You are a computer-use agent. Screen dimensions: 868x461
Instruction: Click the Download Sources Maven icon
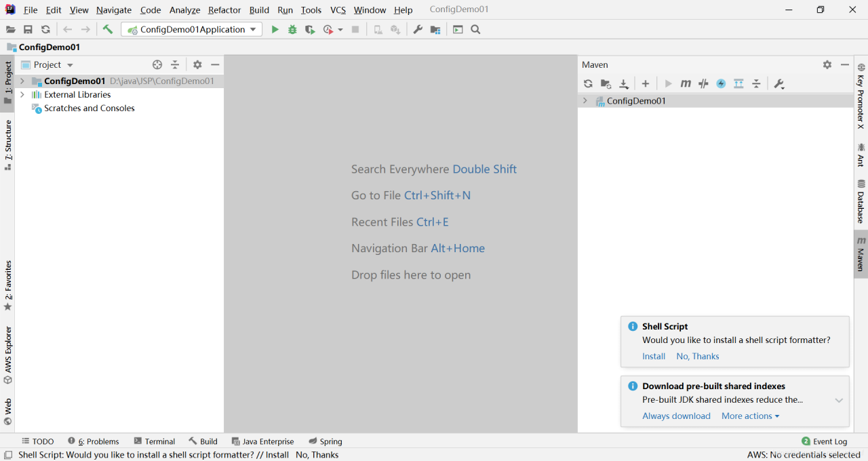(x=624, y=83)
